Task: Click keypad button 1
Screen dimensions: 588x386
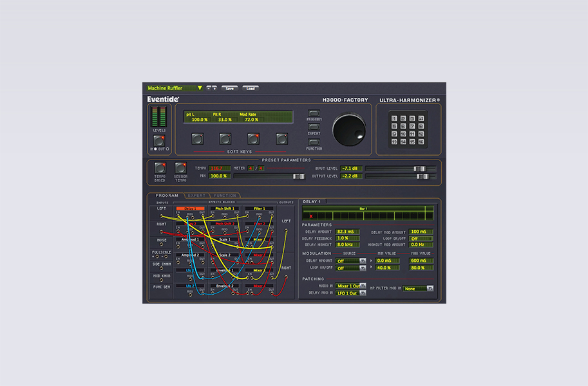Action: click(x=394, y=118)
